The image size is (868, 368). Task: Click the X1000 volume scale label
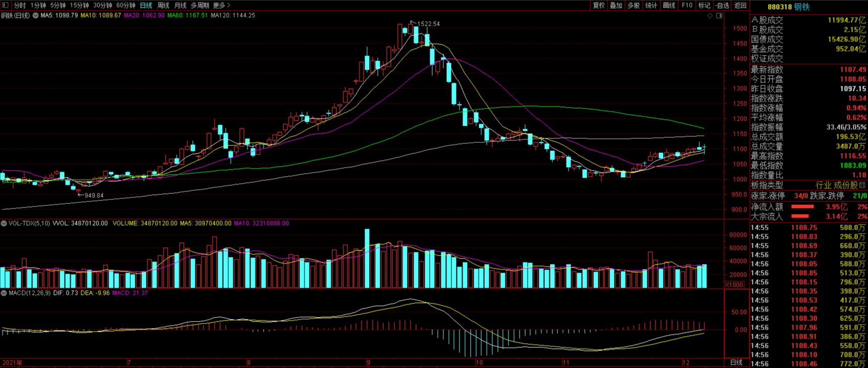click(734, 285)
